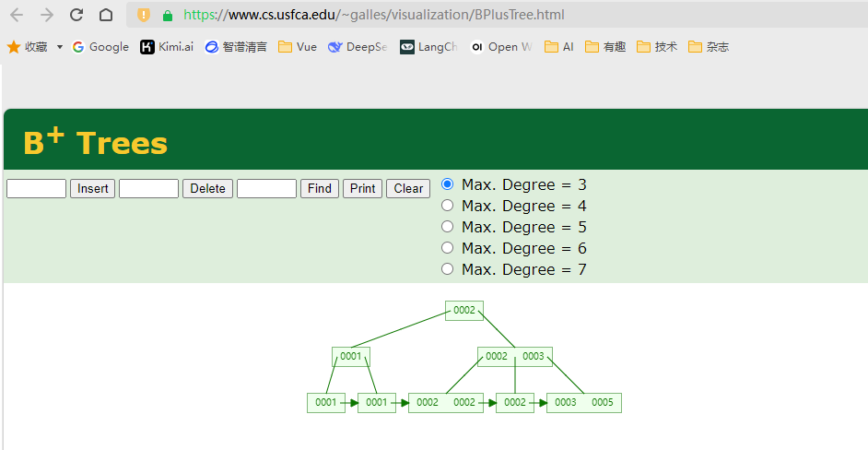This screenshot has height=450, width=868.
Task: Click the orange star 收藏 bookmarks icon
Action: coord(13,47)
